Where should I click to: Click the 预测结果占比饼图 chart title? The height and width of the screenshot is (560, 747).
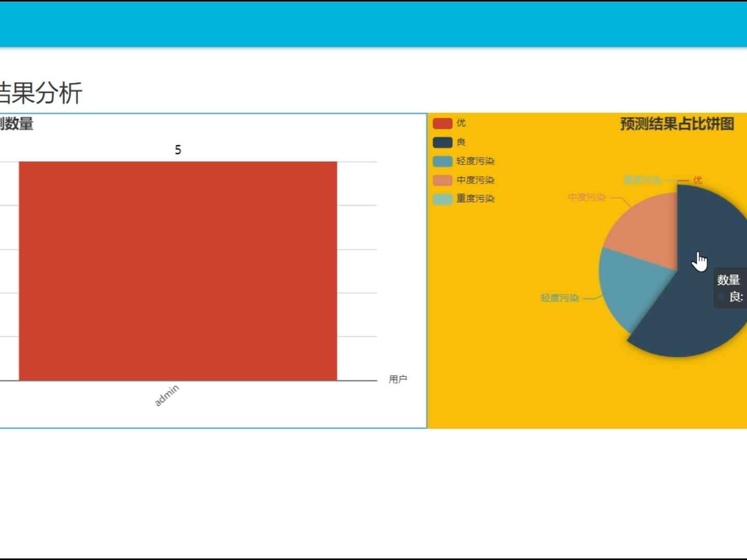click(x=677, y=124)
